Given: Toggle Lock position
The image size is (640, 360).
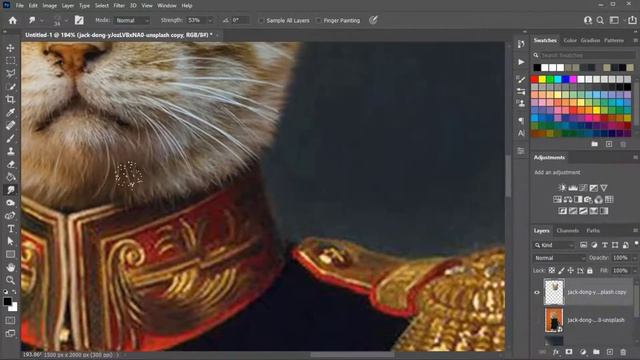Looking at the screenshot, I should pyautogui.click(x=571, y=271).
